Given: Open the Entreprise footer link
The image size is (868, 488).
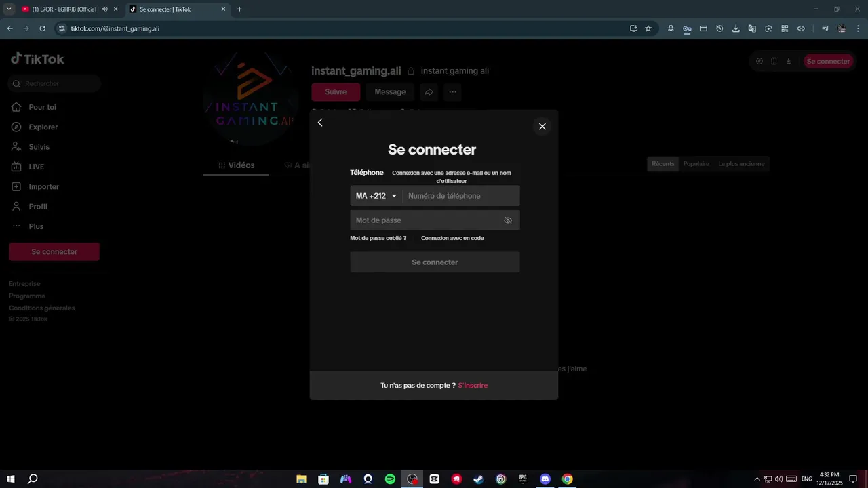Looking at the screenshot, I should click(x=24, y=284).
